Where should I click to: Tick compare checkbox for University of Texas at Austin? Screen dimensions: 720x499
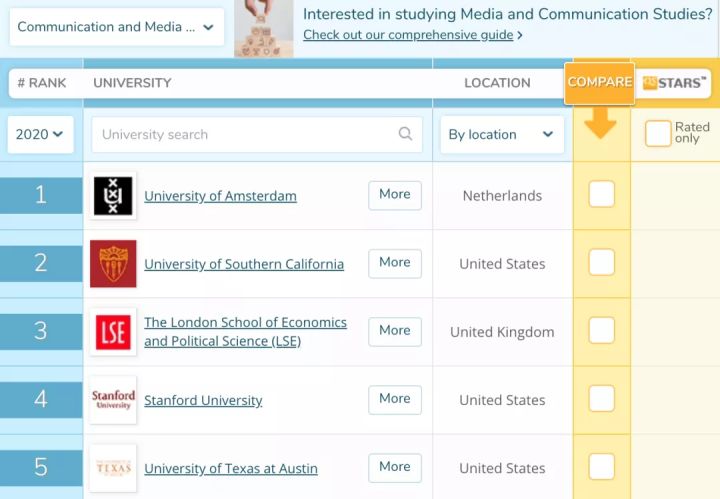click(x=602, y=467)
